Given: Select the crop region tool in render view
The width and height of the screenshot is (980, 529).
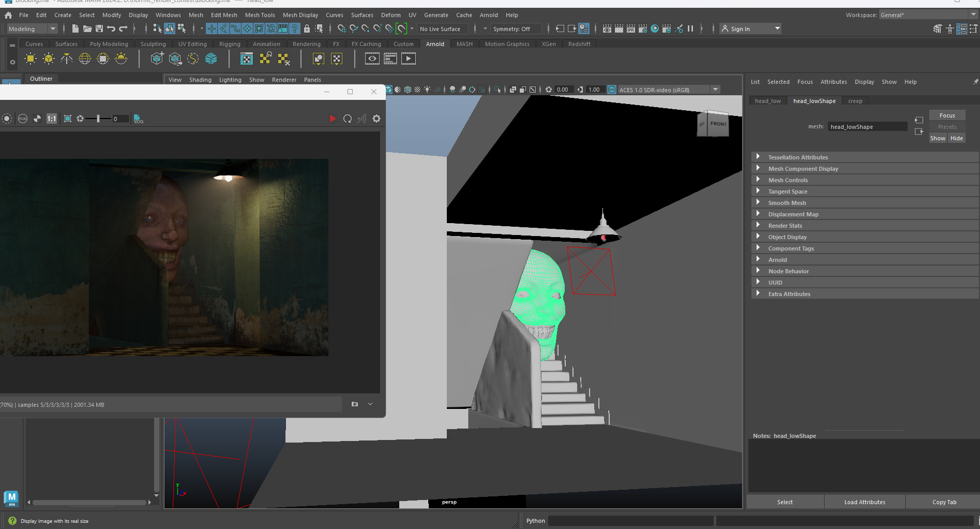Looking at the screenshot, I should coord(68,119).
